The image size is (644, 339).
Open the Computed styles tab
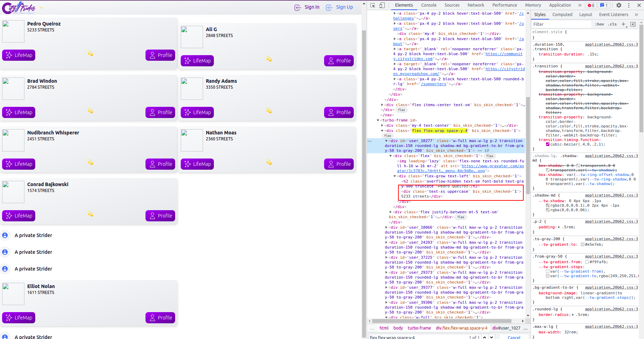(x=562, y=15)
